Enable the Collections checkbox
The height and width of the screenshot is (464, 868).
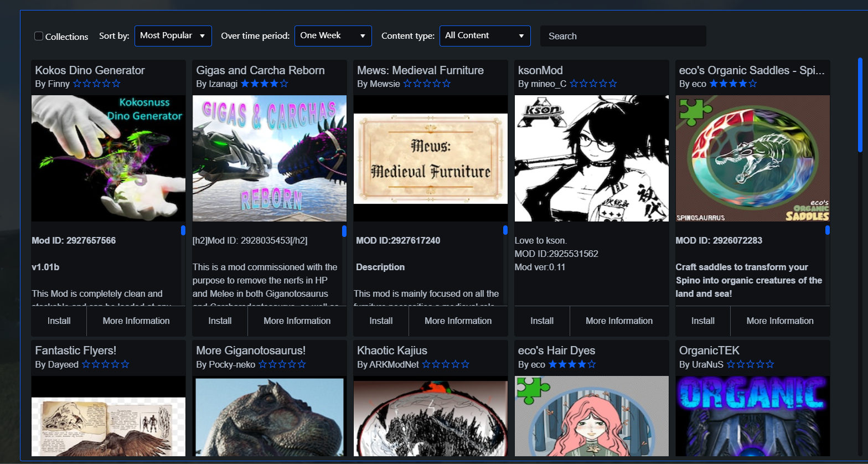click(39, 36)
